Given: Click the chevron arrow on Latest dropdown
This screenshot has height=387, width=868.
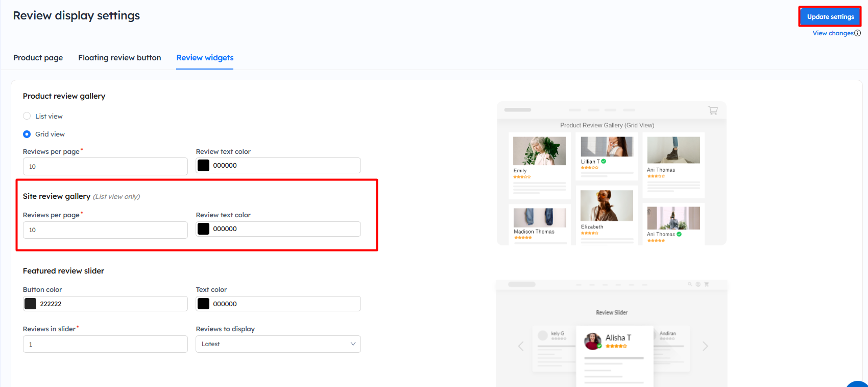Looking at the screenshot, I should pos(353,344).
